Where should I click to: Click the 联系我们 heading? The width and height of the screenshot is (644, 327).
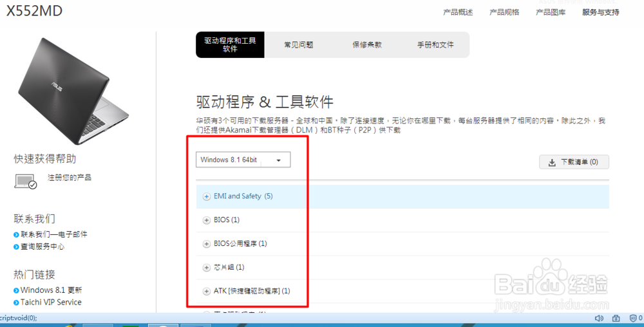(34, 219)
